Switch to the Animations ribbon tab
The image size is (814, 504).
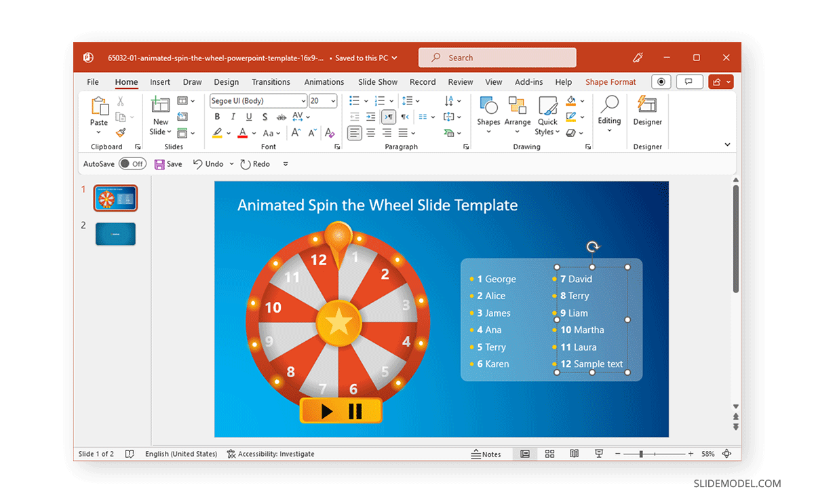324,81
